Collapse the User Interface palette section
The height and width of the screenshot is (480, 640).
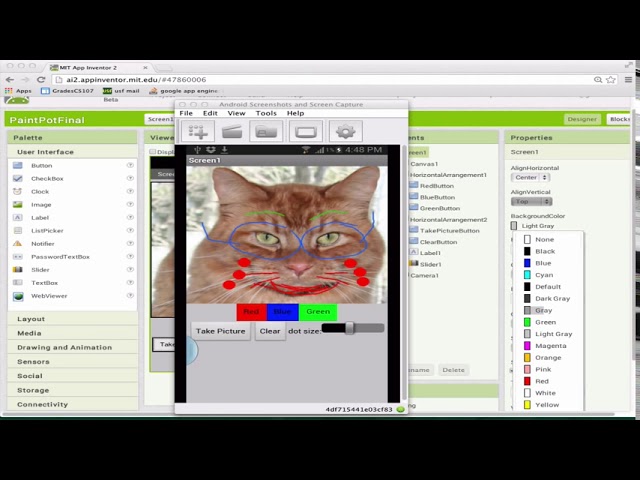73,152
